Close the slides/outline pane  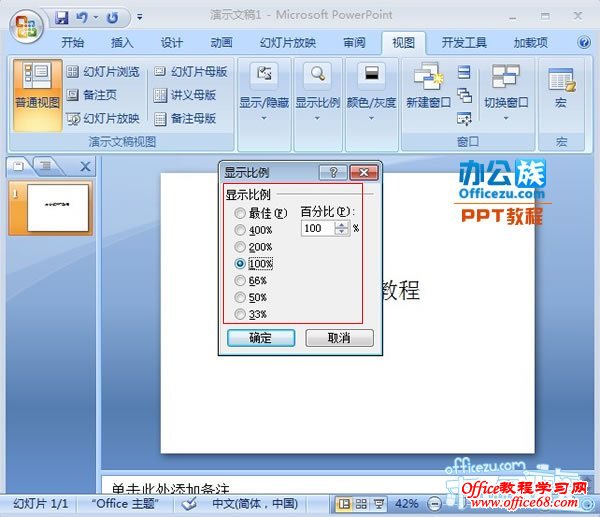coord(85,166)
